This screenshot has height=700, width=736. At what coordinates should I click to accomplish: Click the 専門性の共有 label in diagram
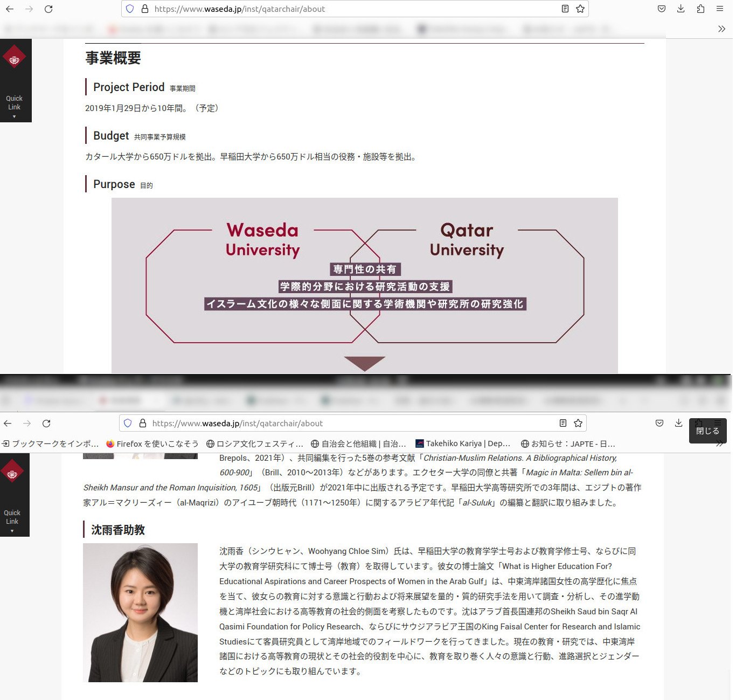tap(365, 269)
